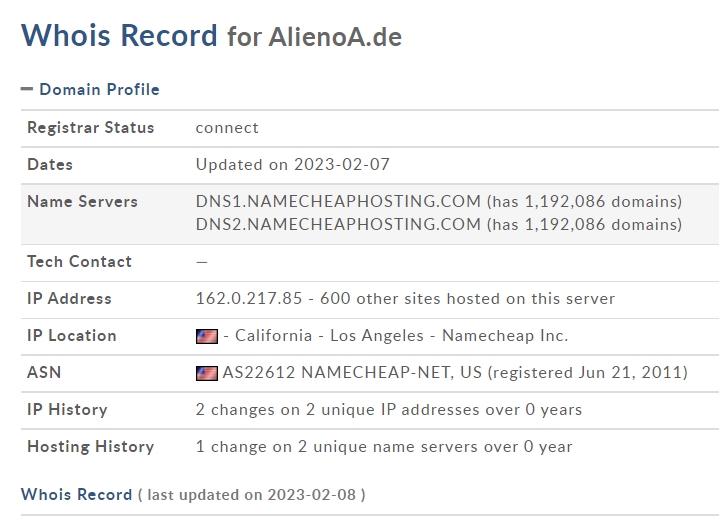Image resolution: width=719 pixels, height=516 pixels.
Task: Click the US flag in IP Location row
Action: (207, 336)
